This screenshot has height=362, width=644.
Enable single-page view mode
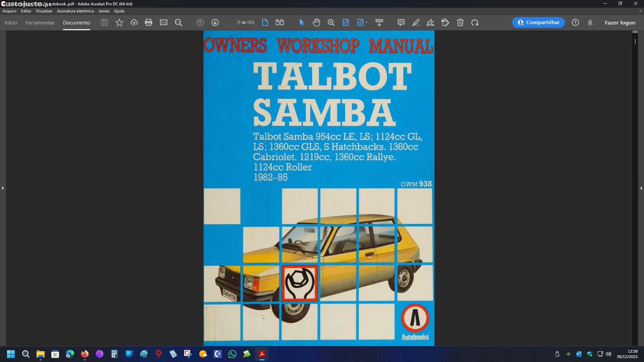point(265,22)
